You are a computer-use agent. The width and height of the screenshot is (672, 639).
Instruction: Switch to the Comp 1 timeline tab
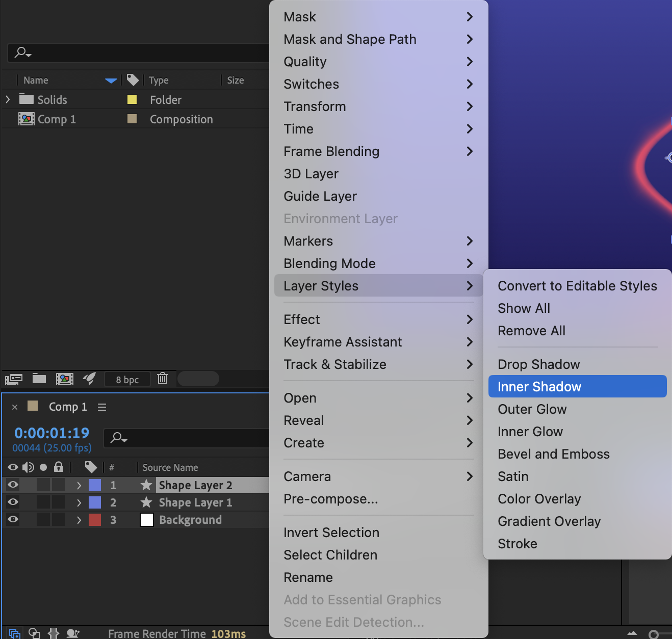tap(68, 407)
